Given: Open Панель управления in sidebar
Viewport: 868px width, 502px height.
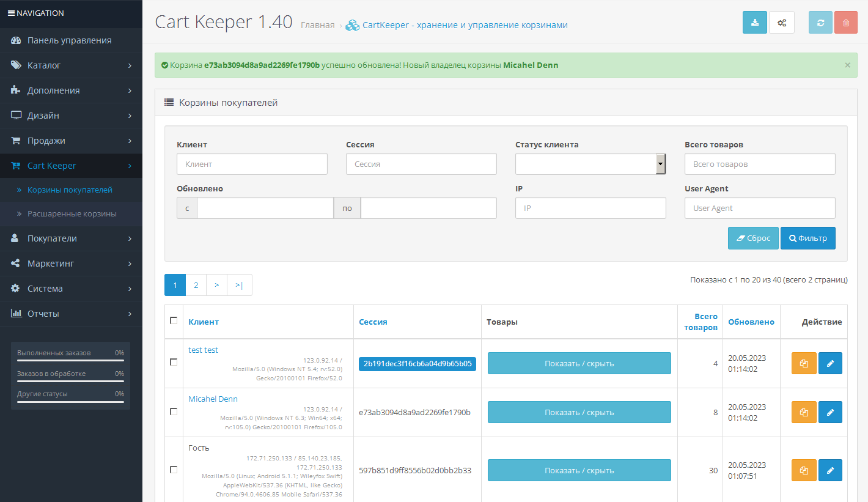Looking at the screenshot, I should (71, 40).
